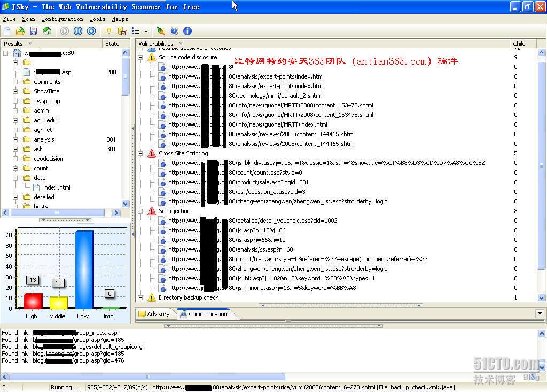
Task: Open the Scan menu
Action: point(29,19)
